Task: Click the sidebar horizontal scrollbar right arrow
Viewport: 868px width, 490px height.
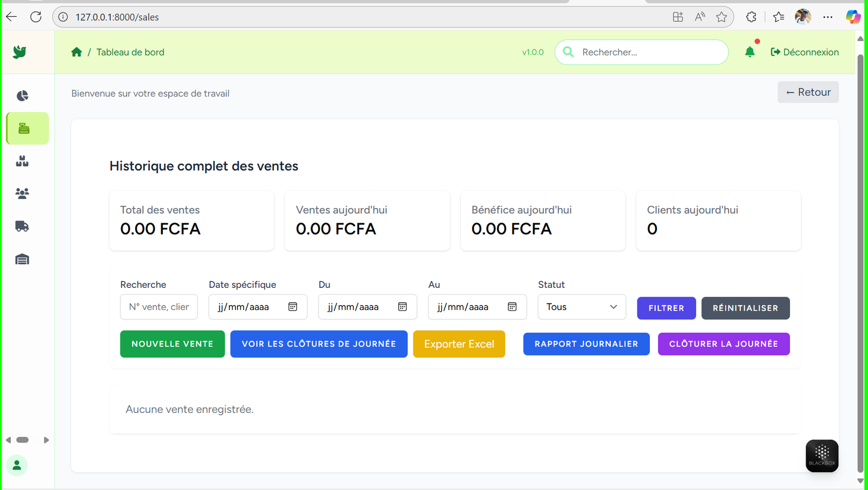Action: [47, 440]
